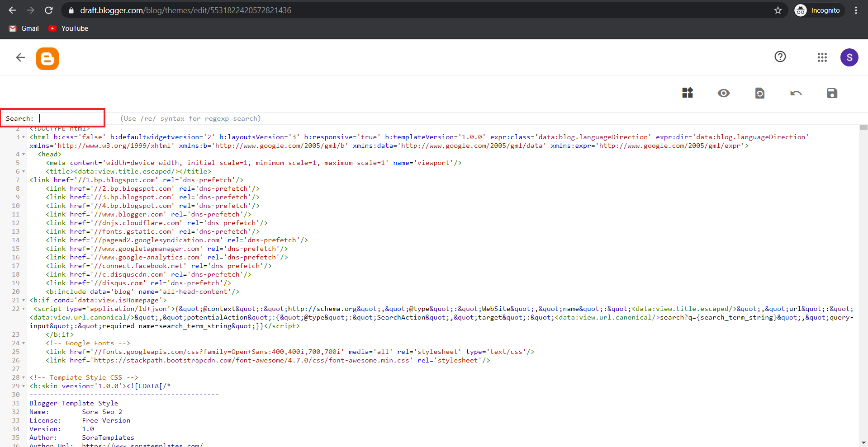
Task: Click the closing </b:if> tag line
Action: (60, 334)
